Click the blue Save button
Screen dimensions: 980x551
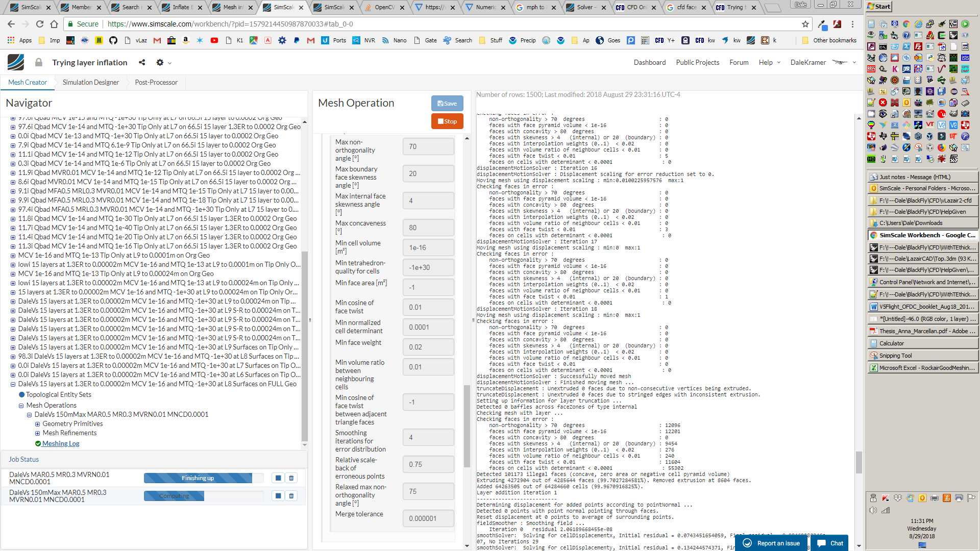pos(447,104)
